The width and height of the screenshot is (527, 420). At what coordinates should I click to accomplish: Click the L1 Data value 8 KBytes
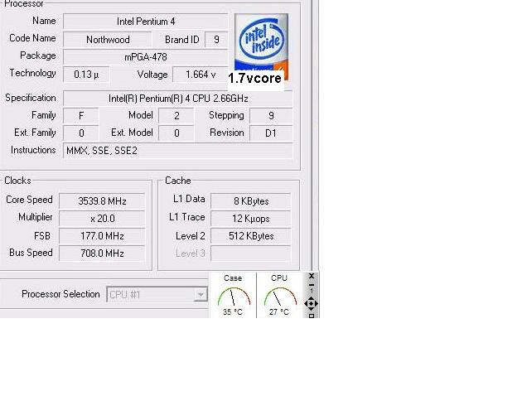tap(251, 201)
